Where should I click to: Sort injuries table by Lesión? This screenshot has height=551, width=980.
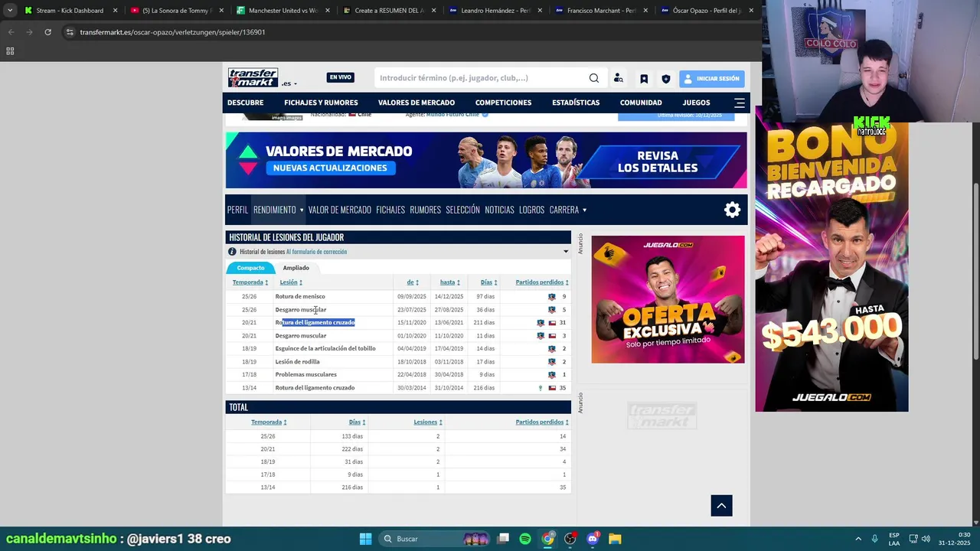[291, 282]
